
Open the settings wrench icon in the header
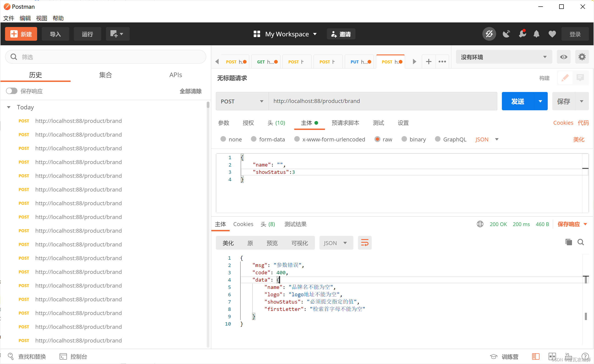tap(522, 34)
